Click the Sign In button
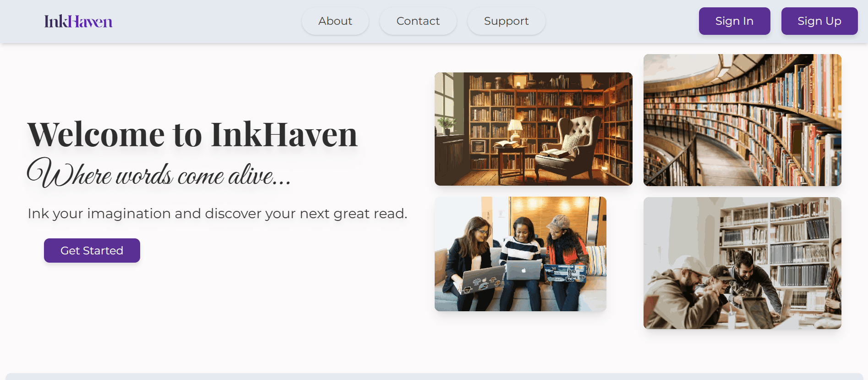The height and width of the screenshot is (380, 868). 735,21
